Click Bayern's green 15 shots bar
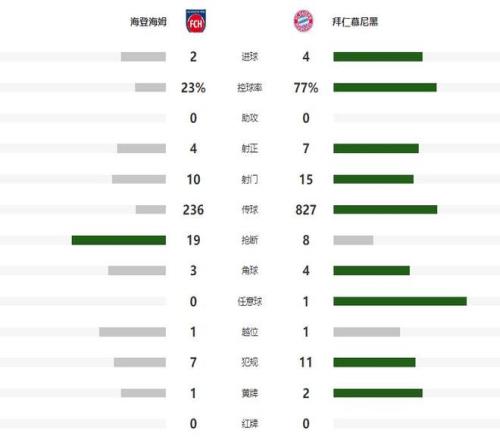The height and width of the screenshot is (440, 500). tap(373, 179)
